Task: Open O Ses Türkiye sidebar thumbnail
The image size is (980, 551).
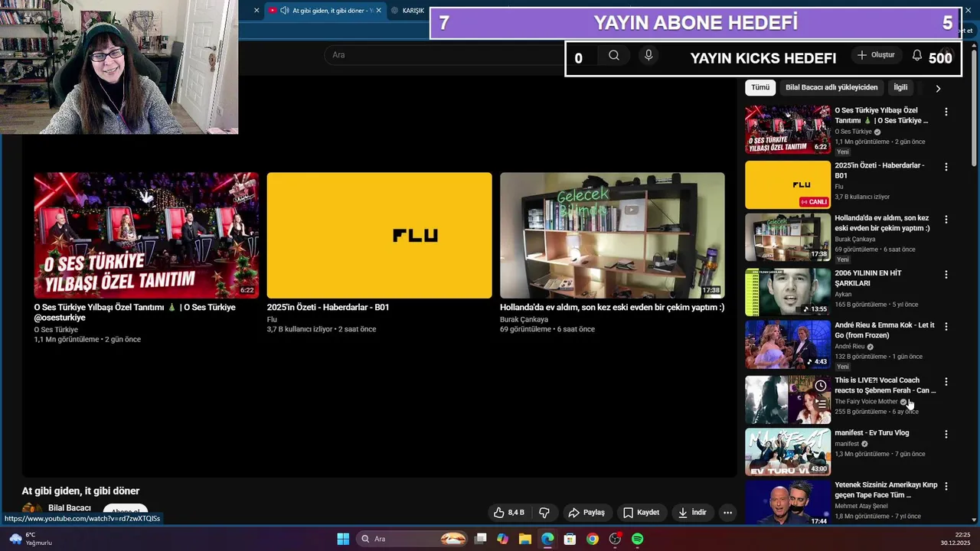Action: (x=788, y=130)
